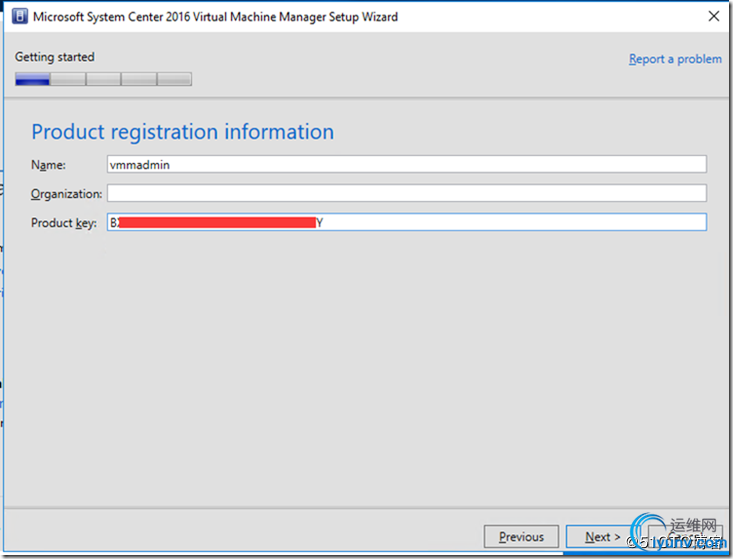The width and height of the screenshot is (733, 559).
Task: Click the first filled progress segment
Action: pyautogui.click(x=32, y=80)
